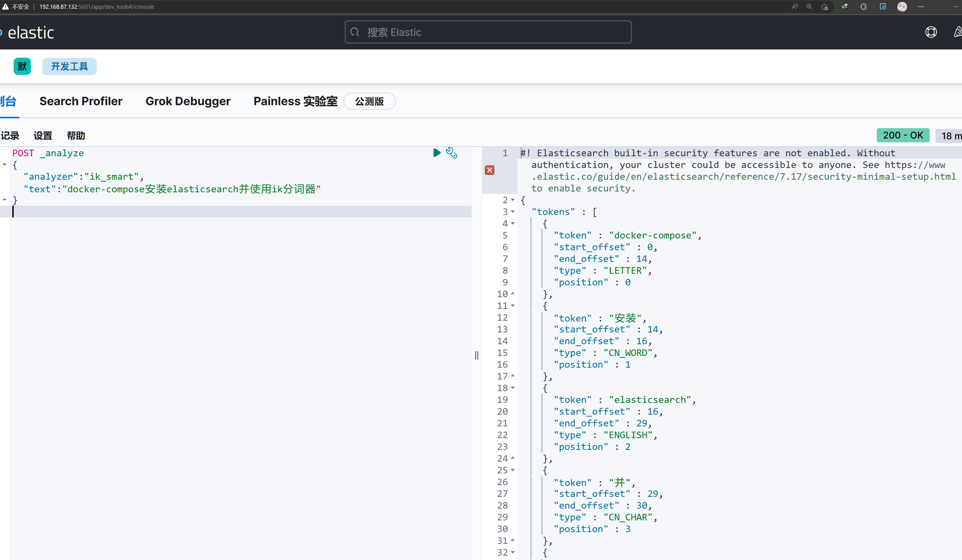
Task: Select the Painless 实验室 tab
Action: 296,101
